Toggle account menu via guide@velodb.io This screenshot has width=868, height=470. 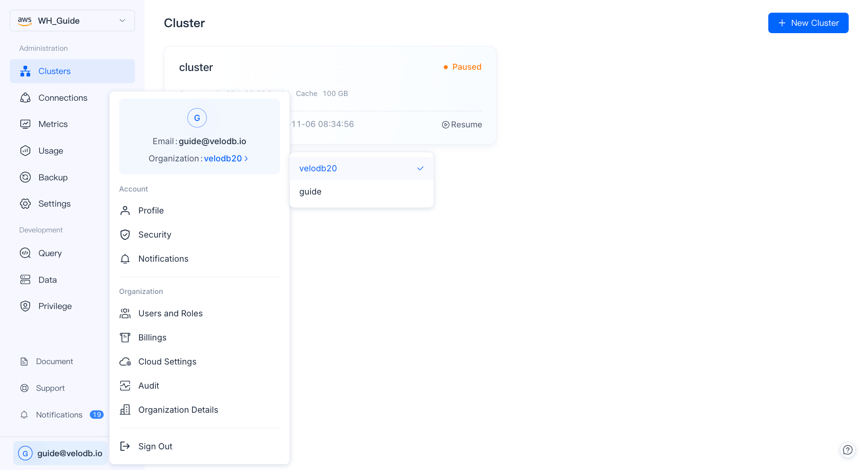pos(60,453)
